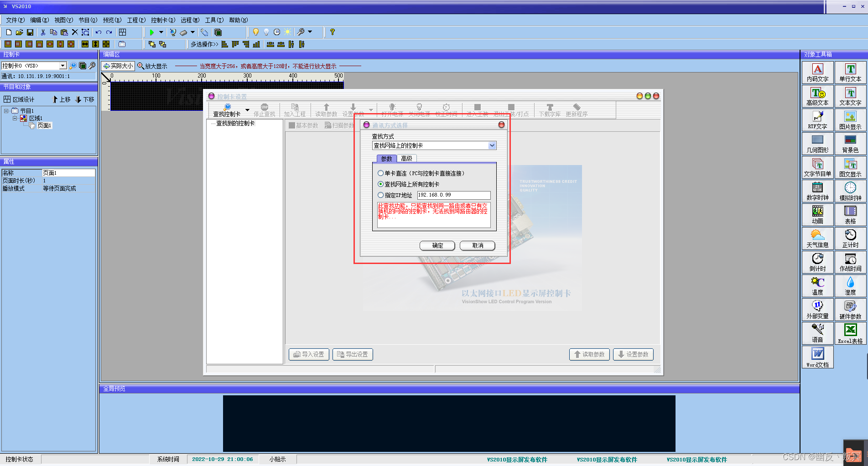868x466 pixels.
Task: Cut selection with the scissors icon
Action: click(43, 32)
